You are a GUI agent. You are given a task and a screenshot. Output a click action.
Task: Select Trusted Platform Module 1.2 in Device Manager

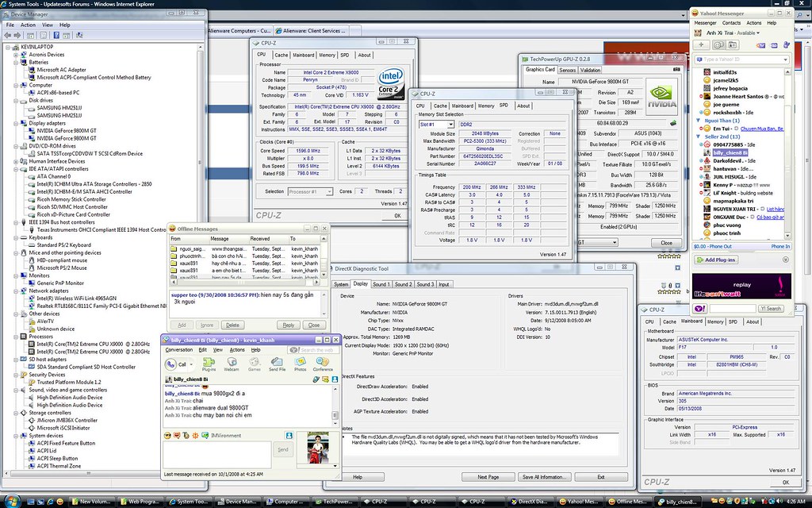click(x=69, y=382)
